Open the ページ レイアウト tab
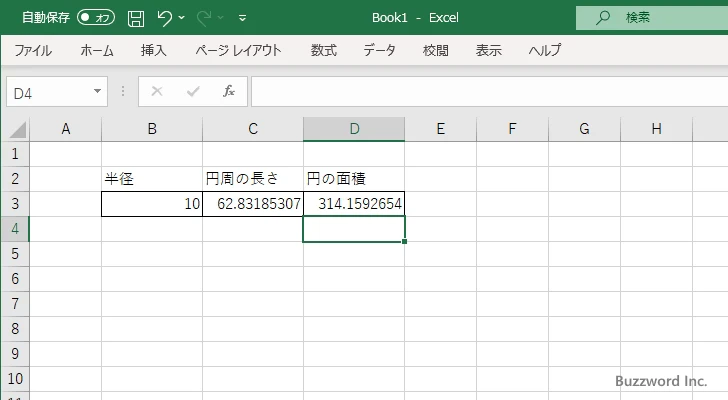The height and width of the screenshot is (400, 728). click(238, 50)
